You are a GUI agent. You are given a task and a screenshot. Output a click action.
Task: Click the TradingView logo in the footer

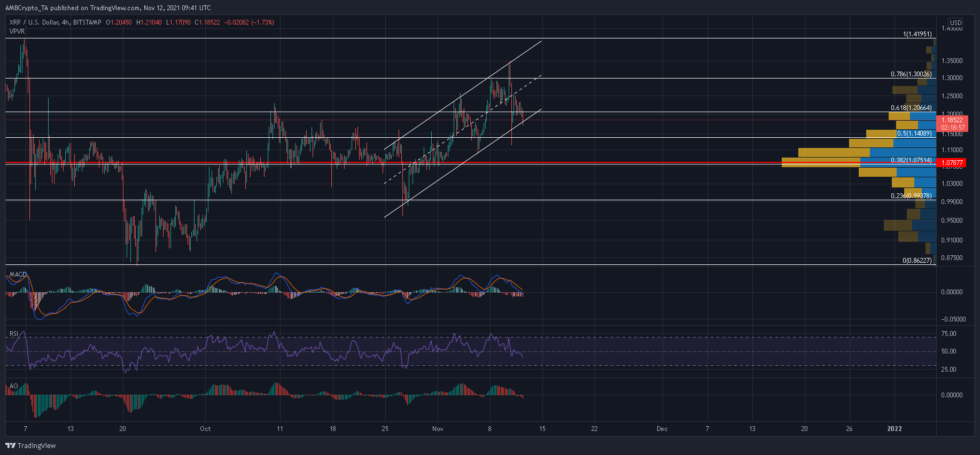tap(30, 445)
